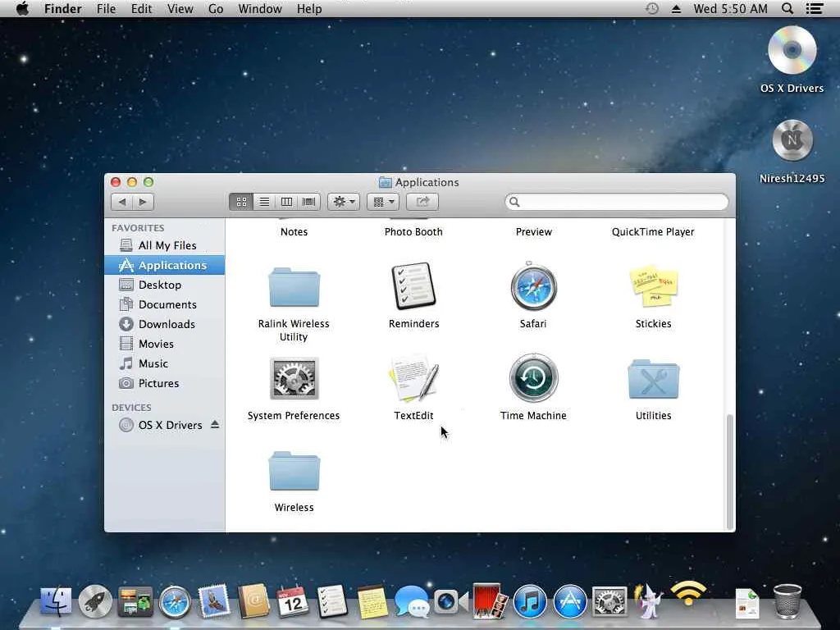Select the System Preferences icon in Applications
Screen dimensions: 840x630
294,378
